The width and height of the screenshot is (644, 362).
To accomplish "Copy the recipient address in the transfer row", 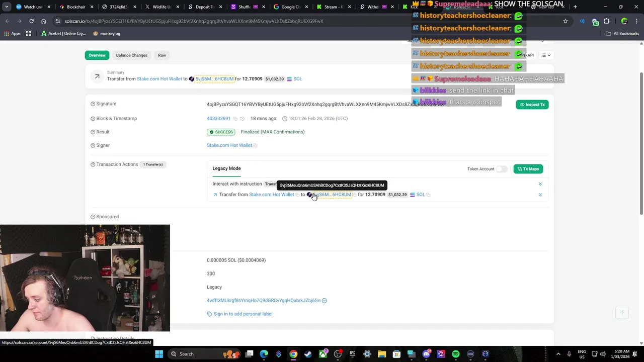I will [x=355, y=195].
